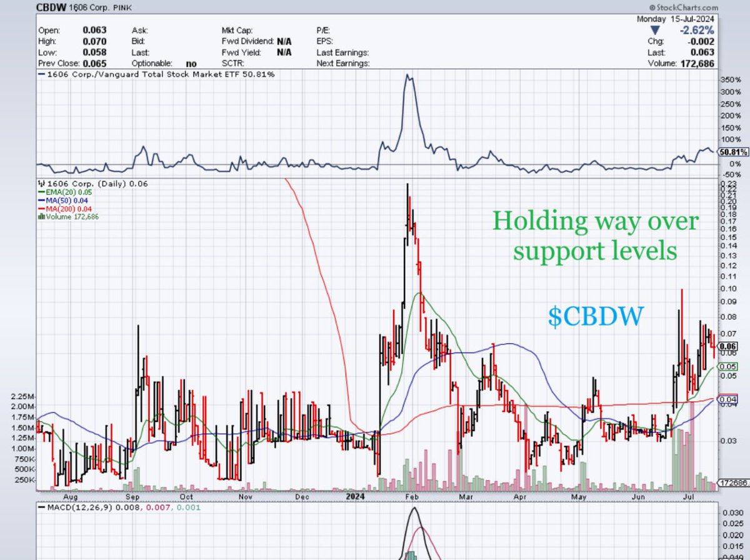Click the 'Mkt Cap:' label
750x560 pixels.
click(237, 29)
